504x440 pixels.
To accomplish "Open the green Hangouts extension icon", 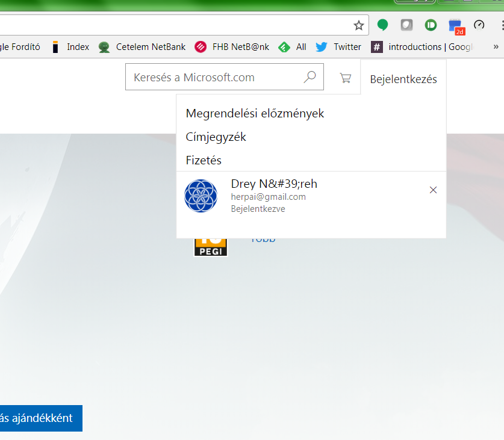I will click(x=382, y=25).
